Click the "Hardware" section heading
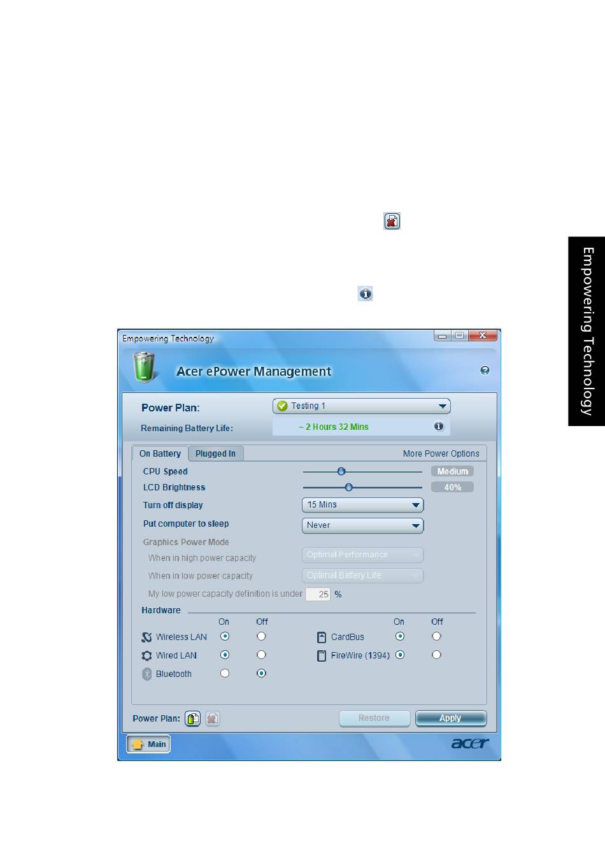The height and width of the screenshot is (868, 605). click(x=161, y=610)
